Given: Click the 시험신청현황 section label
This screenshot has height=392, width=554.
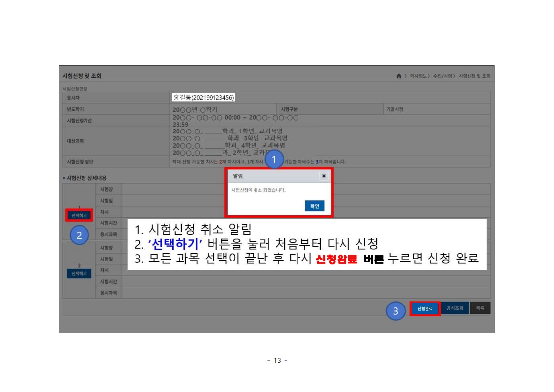Looking at the screenshot, I should pyautogui.click(x=75, y=88).
